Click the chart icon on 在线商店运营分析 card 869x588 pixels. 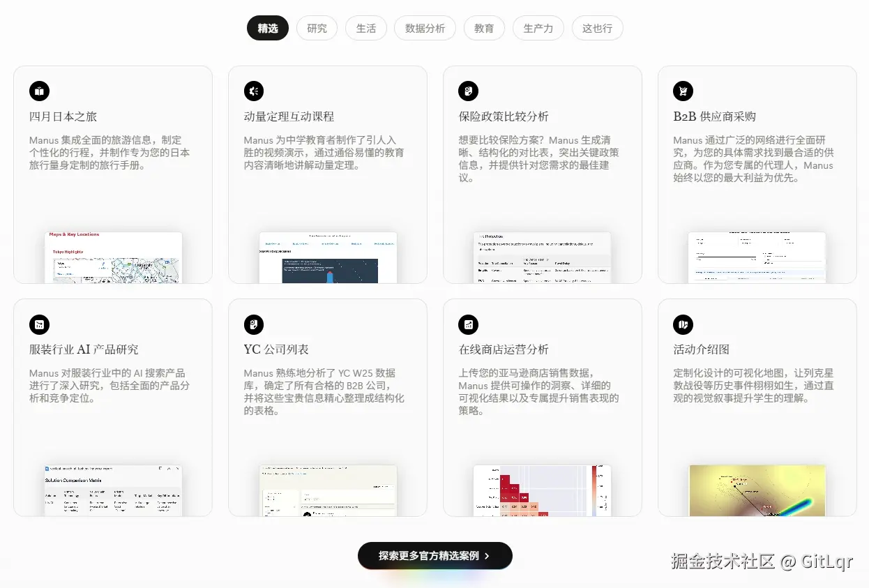tap(469, 324)
